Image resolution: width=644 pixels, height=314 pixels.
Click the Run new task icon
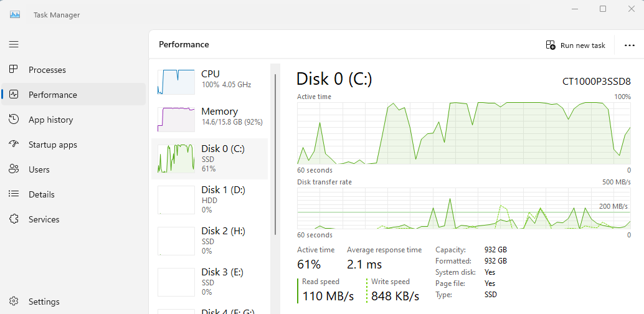(551, 45)
